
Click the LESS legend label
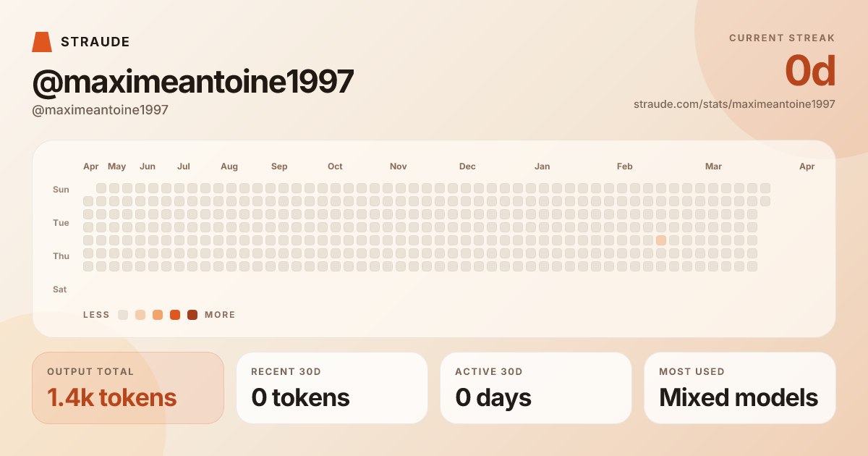point(96,315)
